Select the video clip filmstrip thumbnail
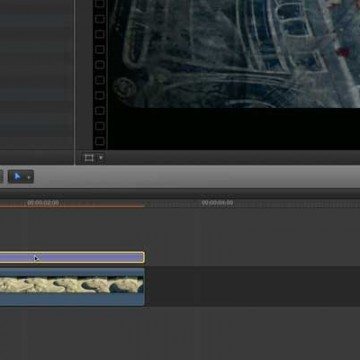The width and height of the screenshot is (360, 360). tap(72, 285)
